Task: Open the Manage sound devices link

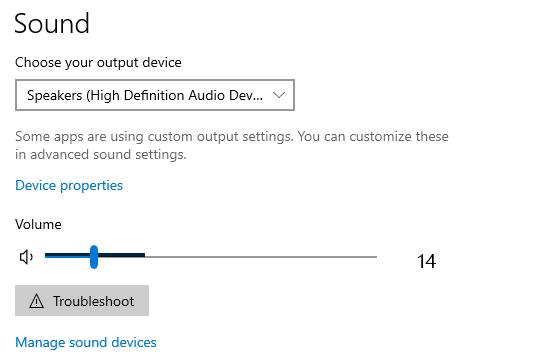Action: [86, 342]
